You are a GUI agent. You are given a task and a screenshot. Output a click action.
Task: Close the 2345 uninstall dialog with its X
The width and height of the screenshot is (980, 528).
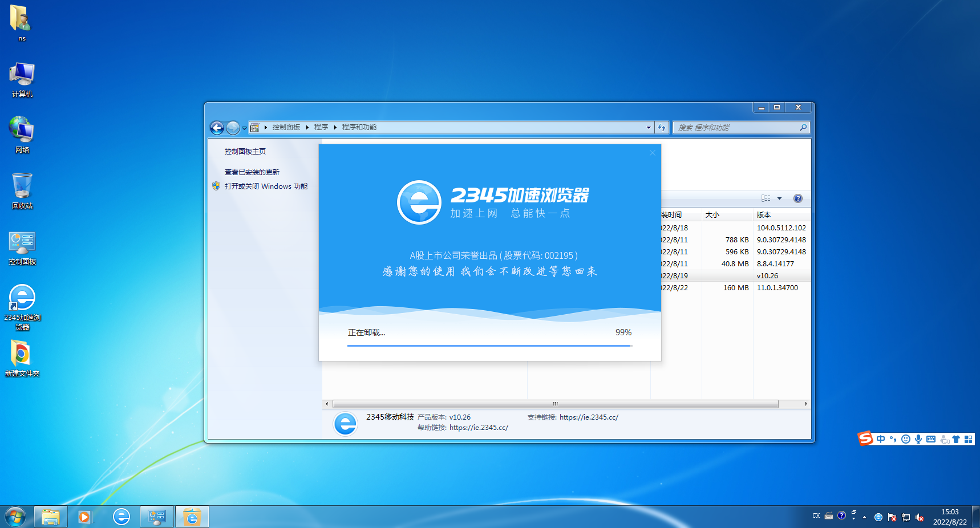(x=653, y=153)
